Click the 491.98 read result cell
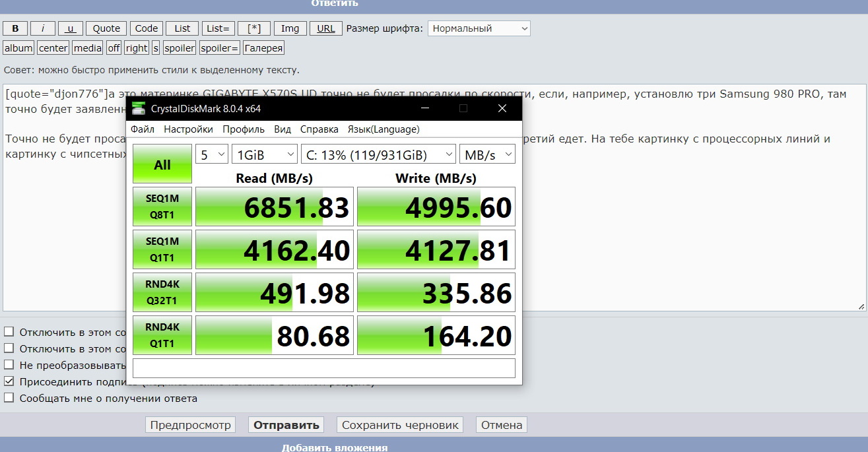The height and width of the screenshot is (452, 868). (x=275, y=292)
